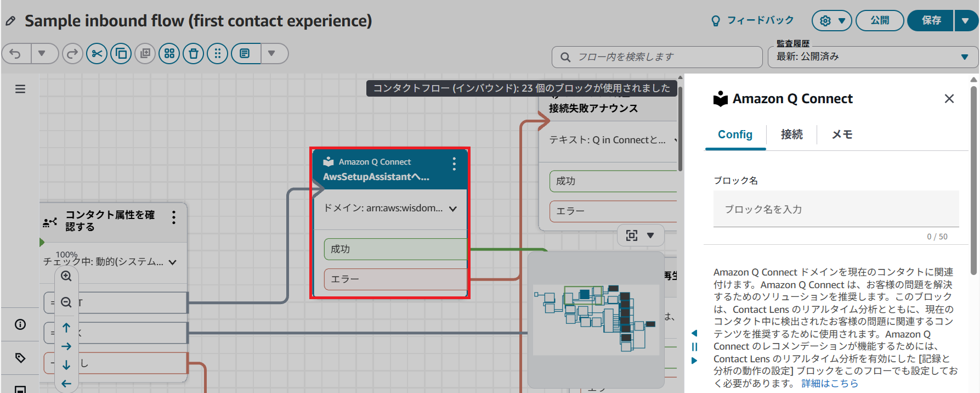The image size is (980, 393).
Task: Pan the canvas right with arrow
Action: [x=66, y=346]
